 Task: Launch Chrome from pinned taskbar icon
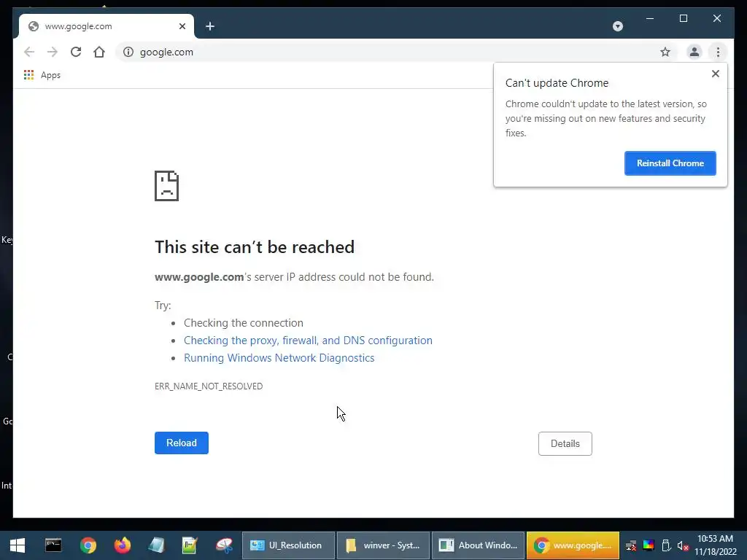[88, 545]
